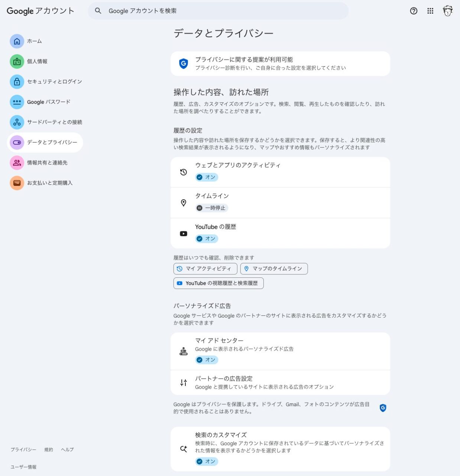Open YouTube watch and search history button

[218, 283]
